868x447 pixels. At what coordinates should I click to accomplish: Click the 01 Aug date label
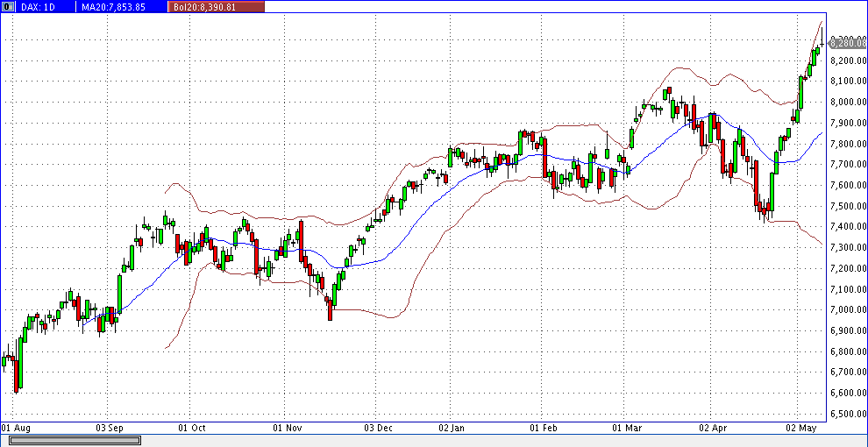pos(14,428)
